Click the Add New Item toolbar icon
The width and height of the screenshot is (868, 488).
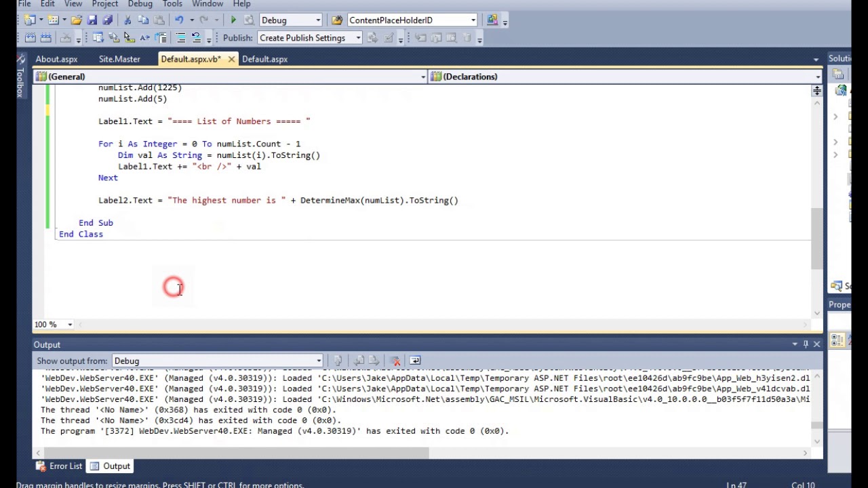point(54,20)
